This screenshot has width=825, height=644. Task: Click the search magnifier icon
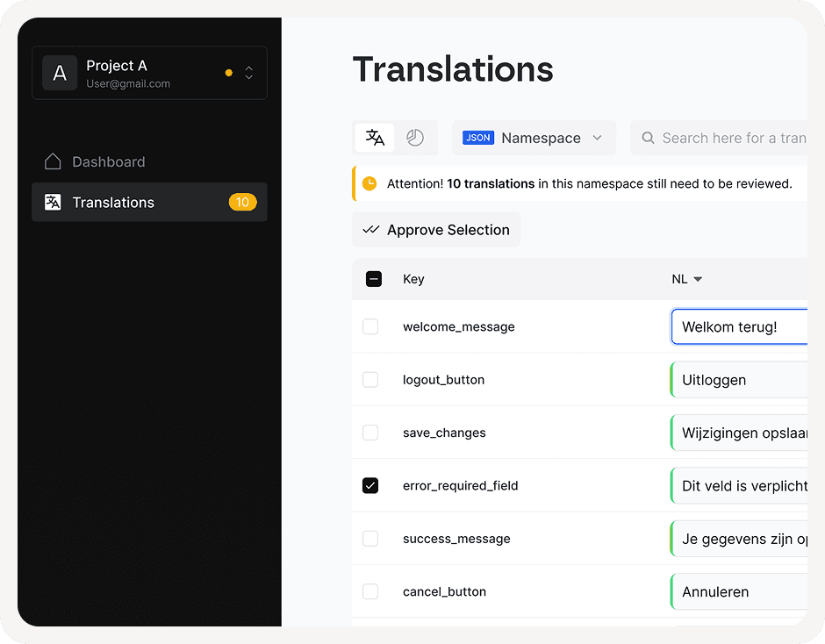(649, 138)
